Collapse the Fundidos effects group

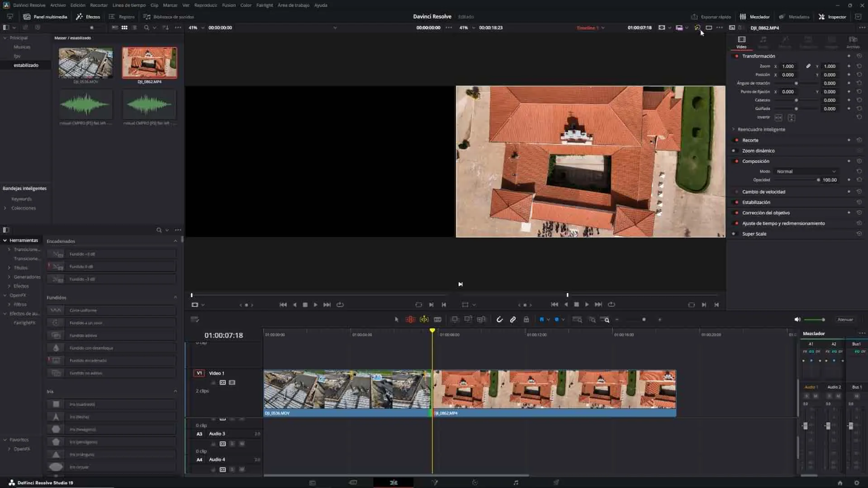click(x=175, y=298)
